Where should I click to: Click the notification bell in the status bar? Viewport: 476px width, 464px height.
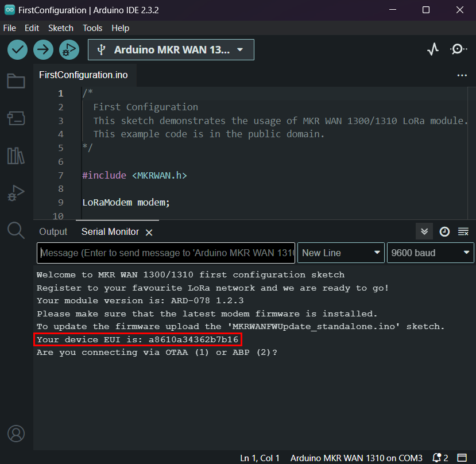tap(436, 458)
